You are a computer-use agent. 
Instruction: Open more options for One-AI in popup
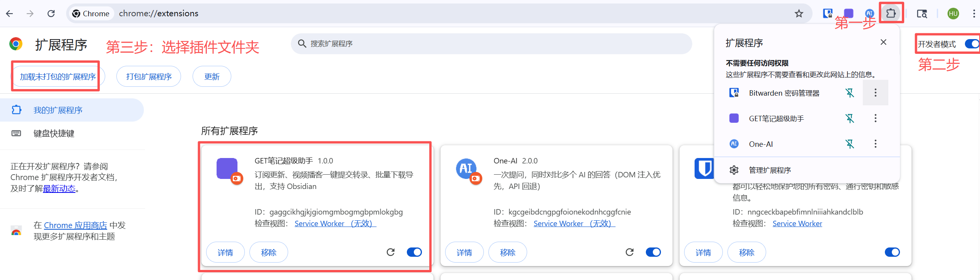pyautogui.click(x=876, y=144)
